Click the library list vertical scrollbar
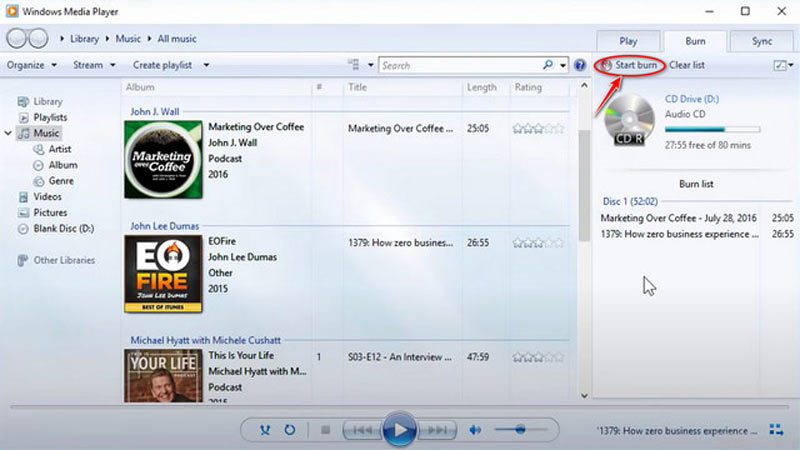The width and height of the screenshot is (800, 450). [584, 186]
